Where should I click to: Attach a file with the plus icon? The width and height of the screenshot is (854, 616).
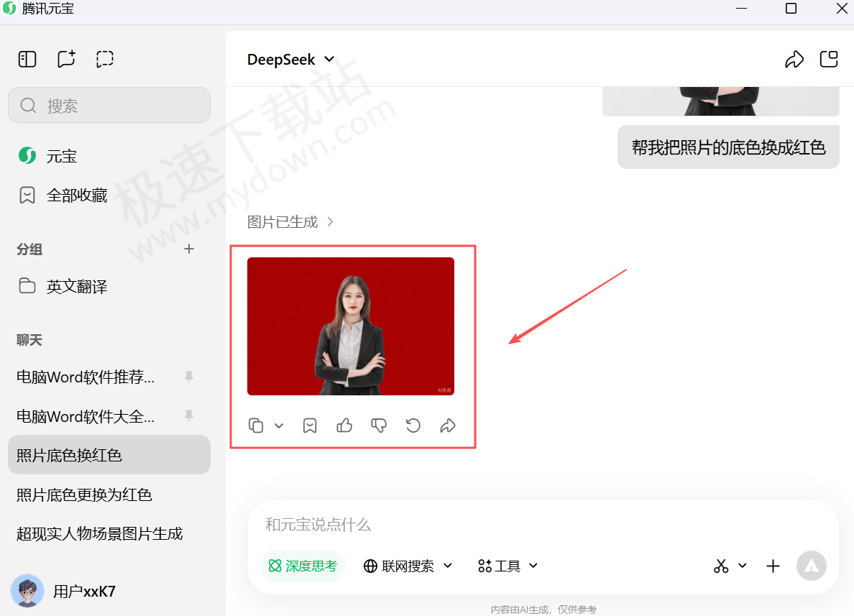click(x=773, y=566)
